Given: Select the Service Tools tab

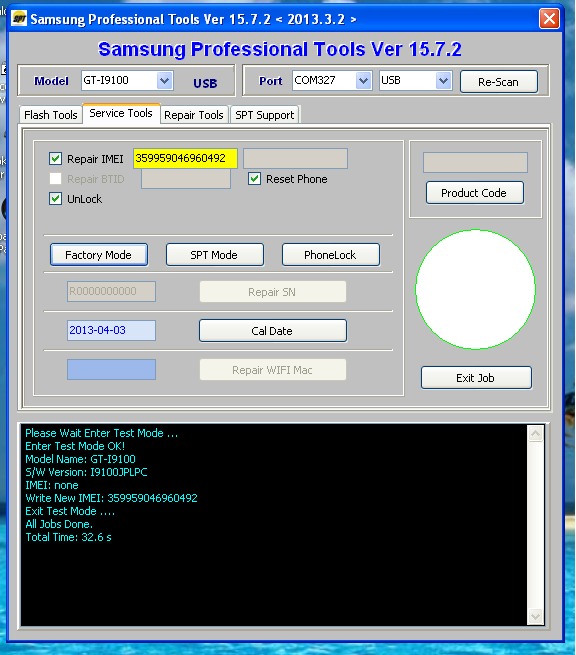Looking at the screenshot, I should click(121, 113).
